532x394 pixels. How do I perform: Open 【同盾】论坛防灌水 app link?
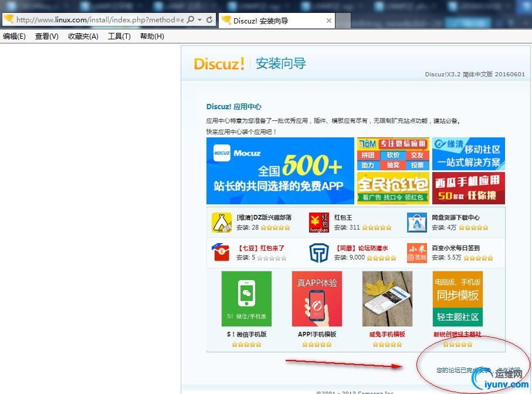(361, 248)
